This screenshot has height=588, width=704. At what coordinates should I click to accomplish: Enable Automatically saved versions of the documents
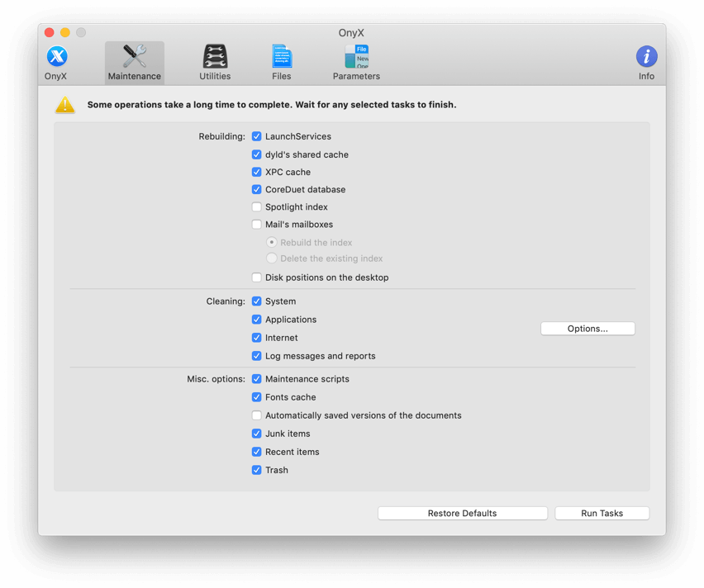[x=257, y=415]
